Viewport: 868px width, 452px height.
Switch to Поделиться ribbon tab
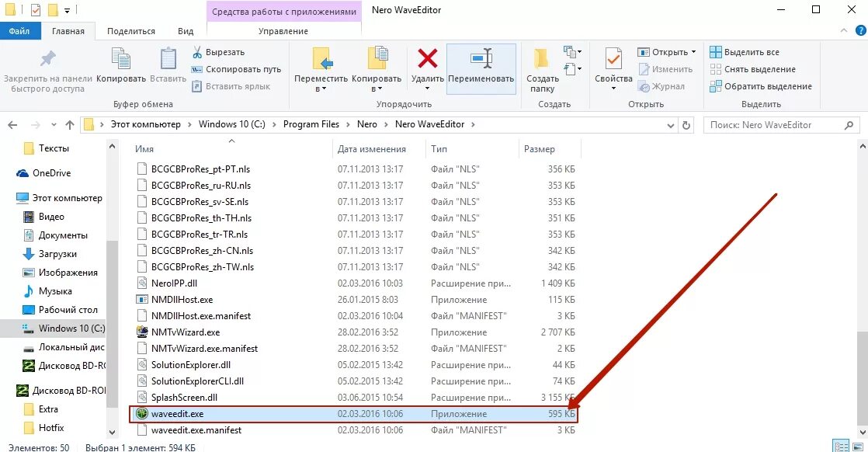131,31
